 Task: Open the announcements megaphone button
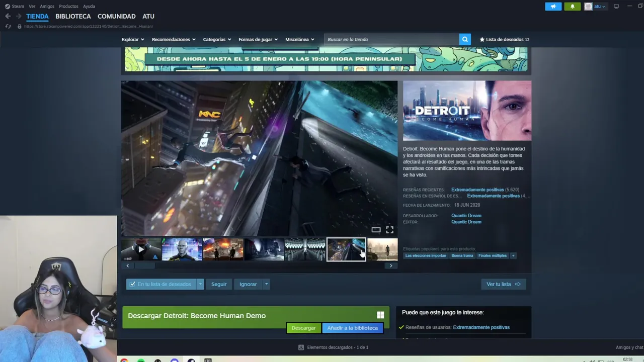(553, 7)
